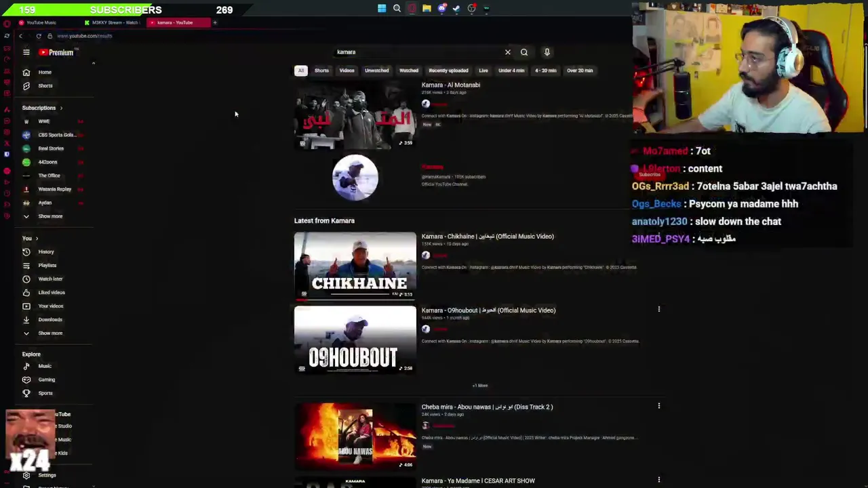The image size is (868, 488).
Task: Open Real Stories subscription
Action: (x=51, y=148)
